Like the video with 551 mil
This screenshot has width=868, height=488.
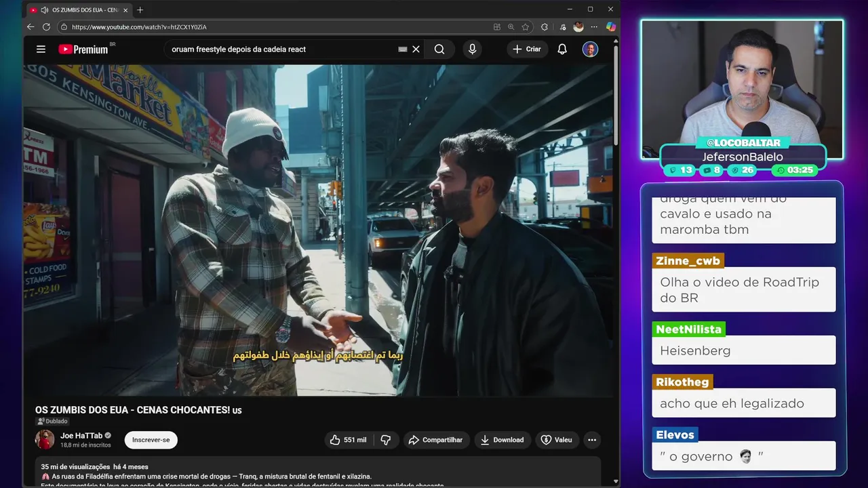(348, 440)
